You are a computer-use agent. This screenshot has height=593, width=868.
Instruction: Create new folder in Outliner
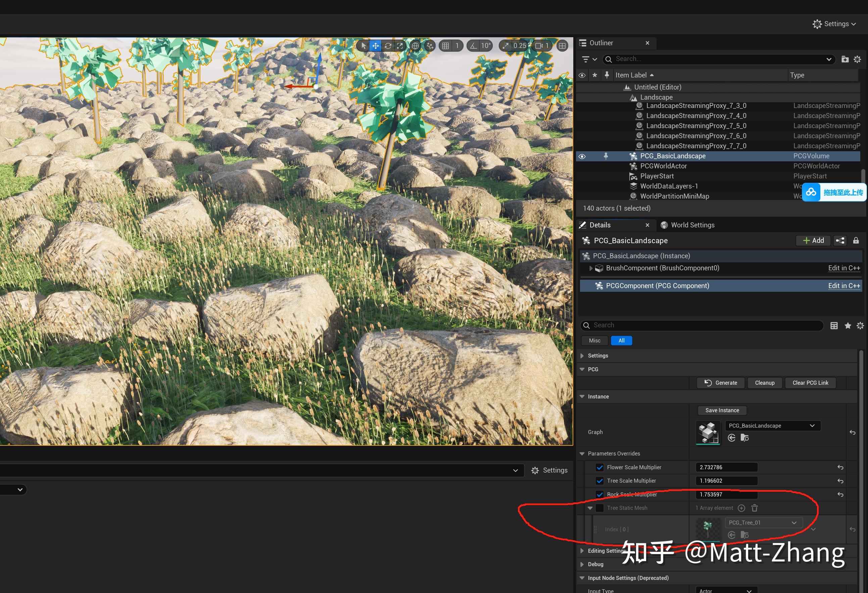click(845, 59)
